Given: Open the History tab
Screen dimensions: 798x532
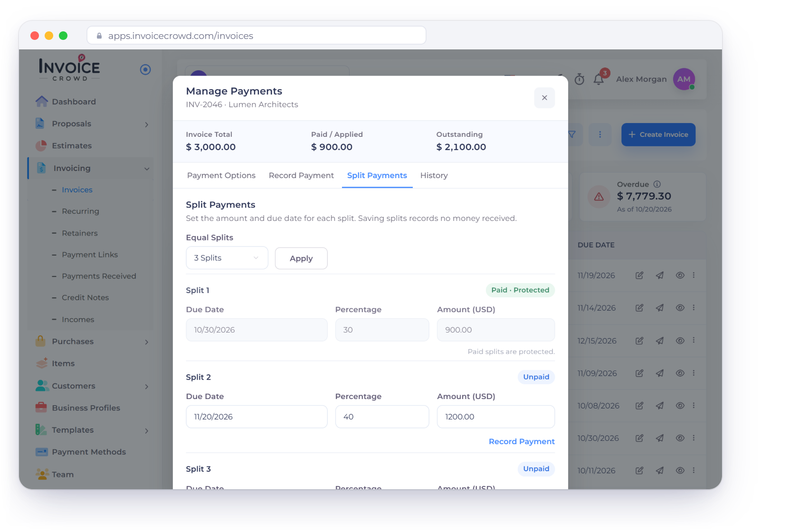Looking at the screenshot, I should (x=434, y=175).
